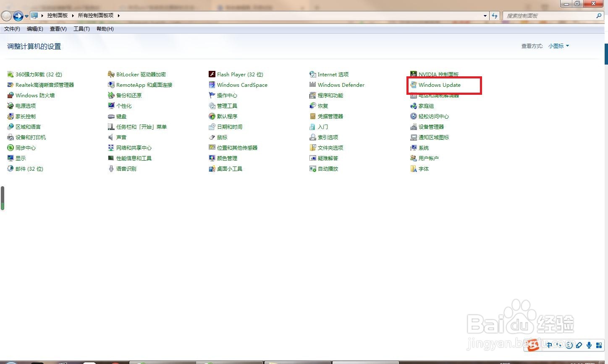Click the 同步中心 green icon
Screen dimensions: 608x364
pos(10,148)
